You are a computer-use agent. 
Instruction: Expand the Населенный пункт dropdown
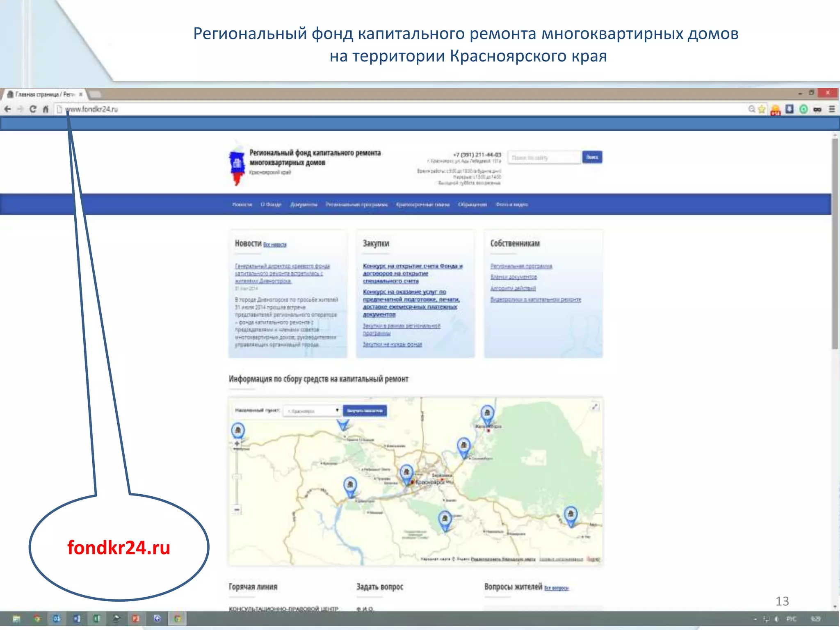point(313,411)
